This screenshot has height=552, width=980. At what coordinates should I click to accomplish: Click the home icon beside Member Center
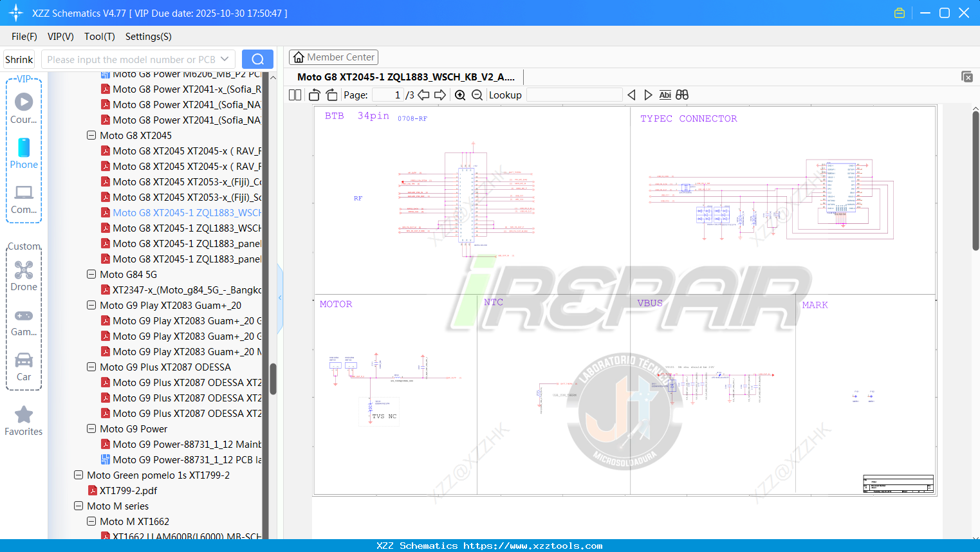tap(299, 57)
